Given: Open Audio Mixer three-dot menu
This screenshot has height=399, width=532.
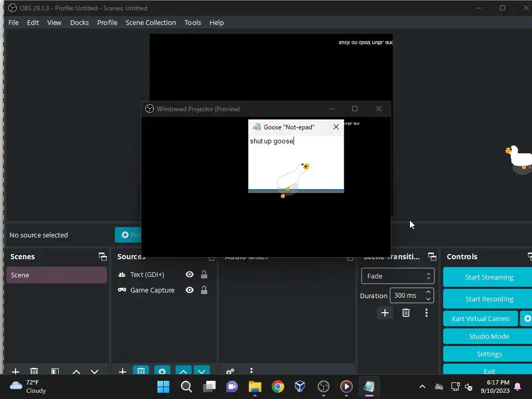Looking at the screenshot, I should tap(251, 371).
